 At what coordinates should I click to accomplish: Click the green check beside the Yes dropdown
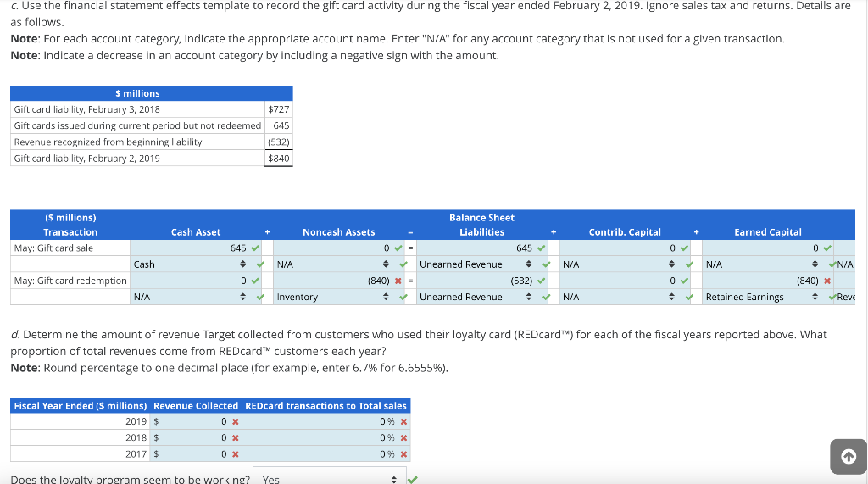coord(413,480)
